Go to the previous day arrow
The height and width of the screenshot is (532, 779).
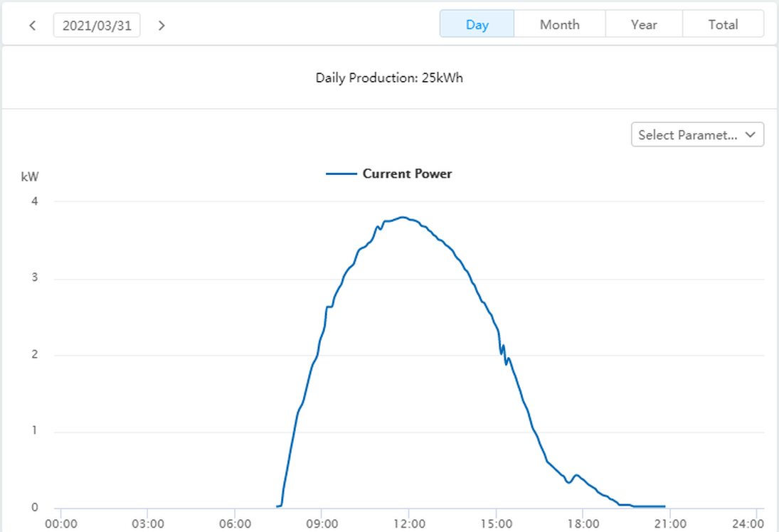pyautogui.click(x=32, y=26)
